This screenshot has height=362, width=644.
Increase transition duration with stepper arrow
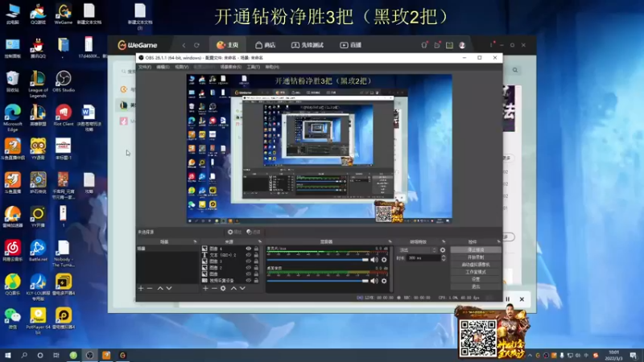tap(444, 257)
